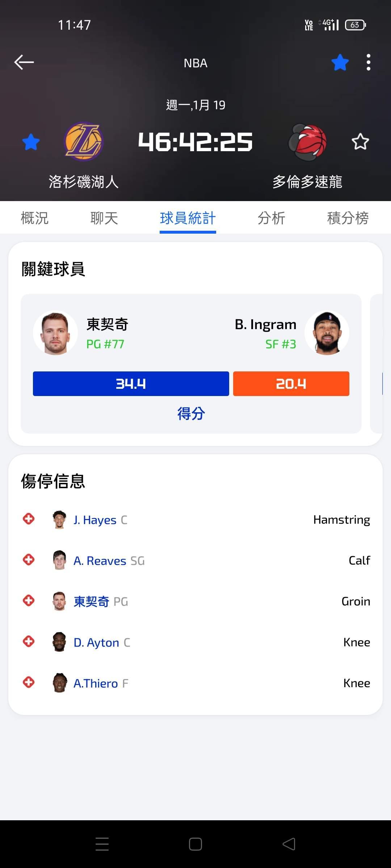391x868 pixels.
Task: Tap A.Thiero's avatar in injury list
Action: click(x=60, y=683)
